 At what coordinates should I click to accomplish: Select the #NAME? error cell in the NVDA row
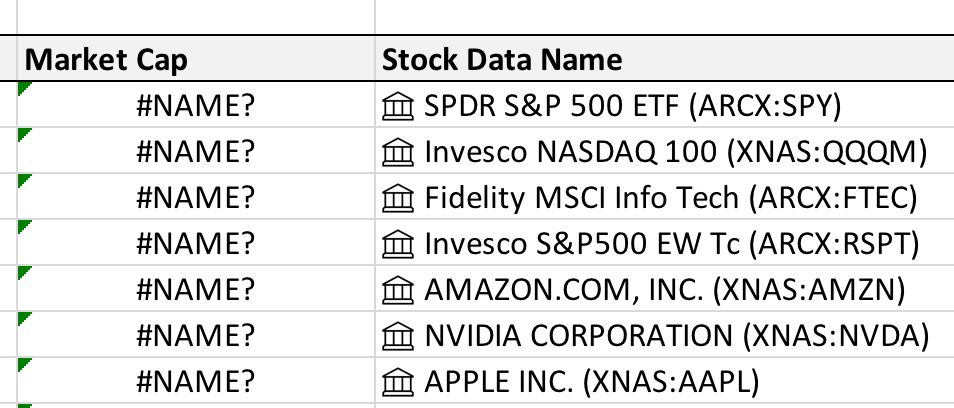(196, 334)
